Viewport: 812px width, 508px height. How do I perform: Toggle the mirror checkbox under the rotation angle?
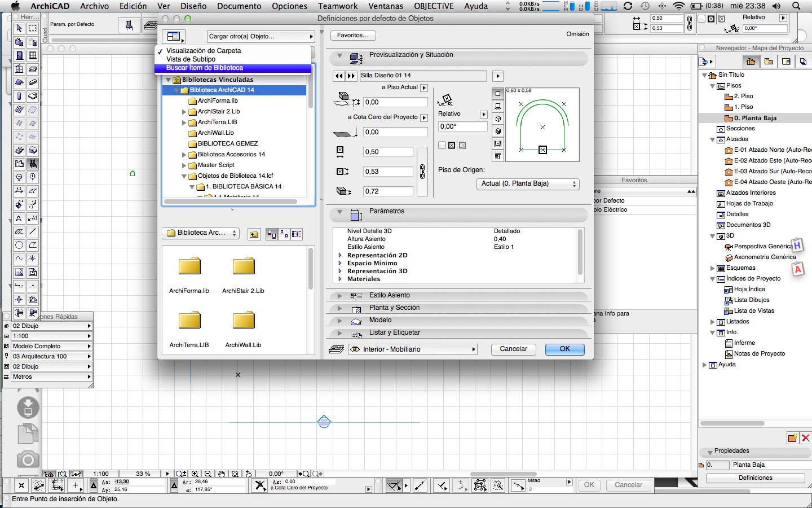pyautogui.click(x=442, y=146)
